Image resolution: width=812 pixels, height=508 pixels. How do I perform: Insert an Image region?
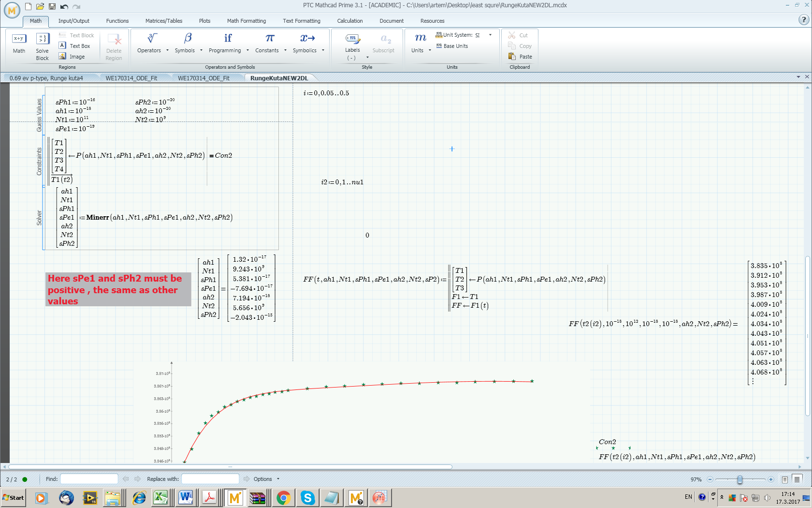(72, 57)
